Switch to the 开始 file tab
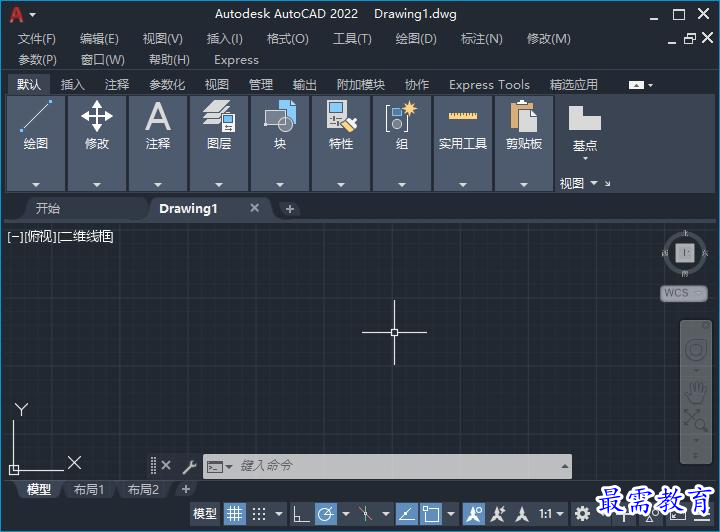 click(48, 208)
